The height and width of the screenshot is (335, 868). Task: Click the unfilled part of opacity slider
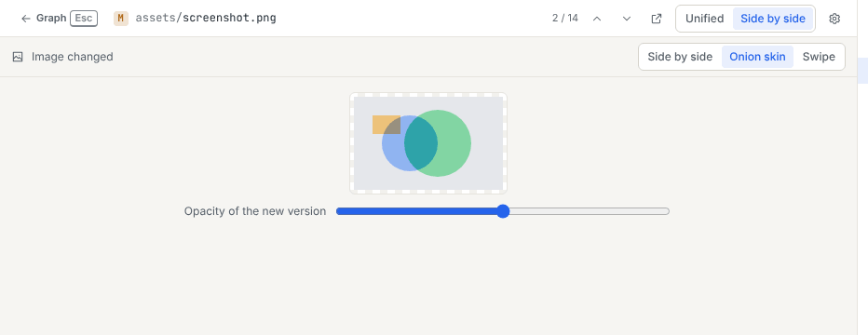click(x=589, y=211)
